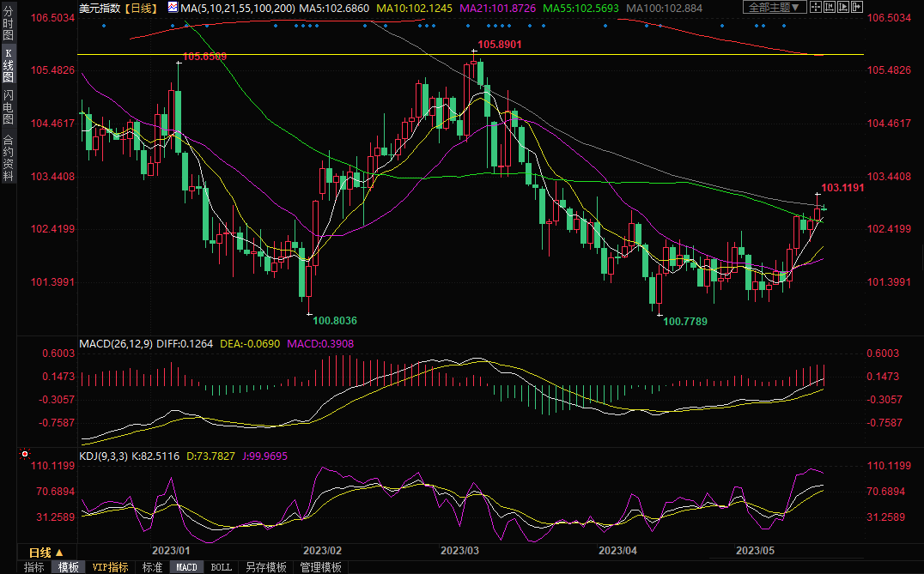Choose the 标准 template
This screenshot has height=574, width=924.
(x=152, y=567)
